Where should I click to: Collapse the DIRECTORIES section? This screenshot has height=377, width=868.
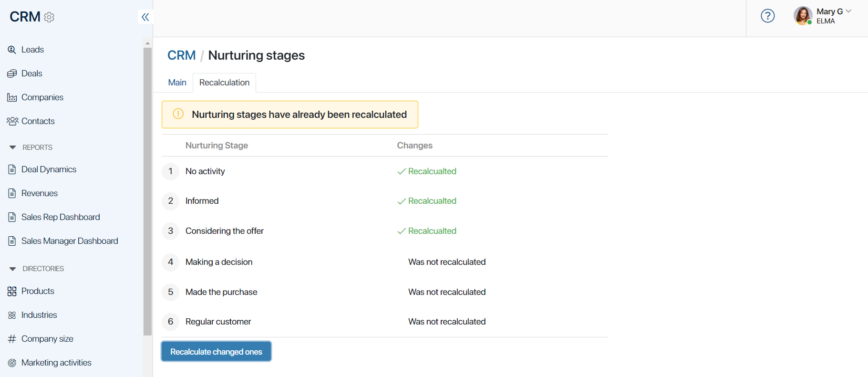tap(13, 269)
